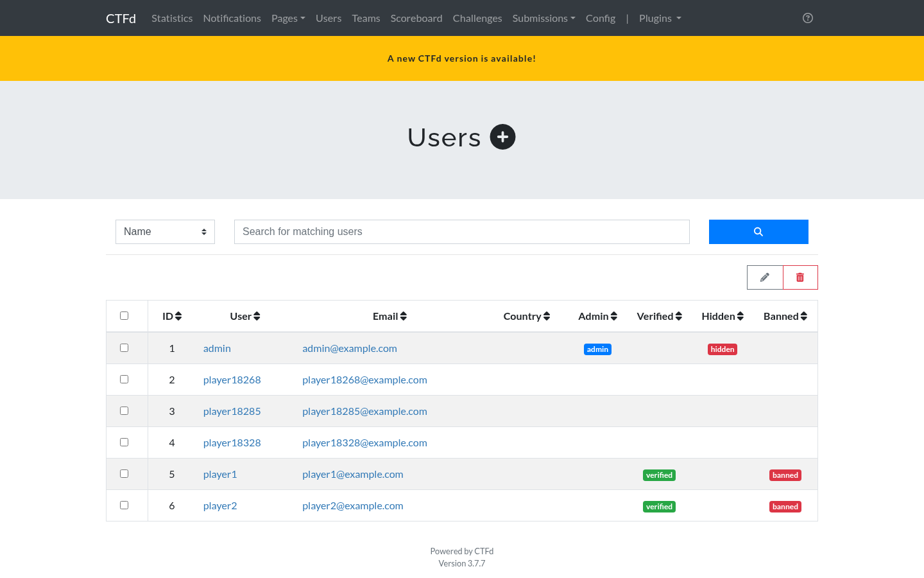Open the player18268 user profile link

tap(232, 380)
